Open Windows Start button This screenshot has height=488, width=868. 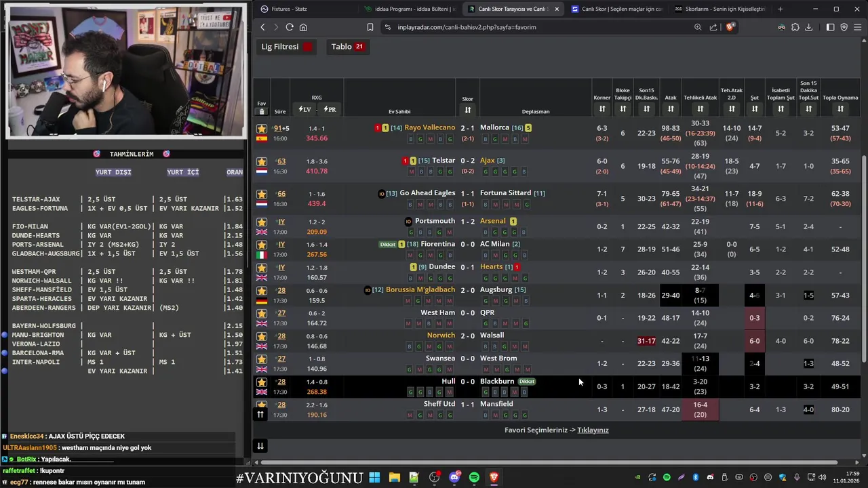click(x=374, y=477)
